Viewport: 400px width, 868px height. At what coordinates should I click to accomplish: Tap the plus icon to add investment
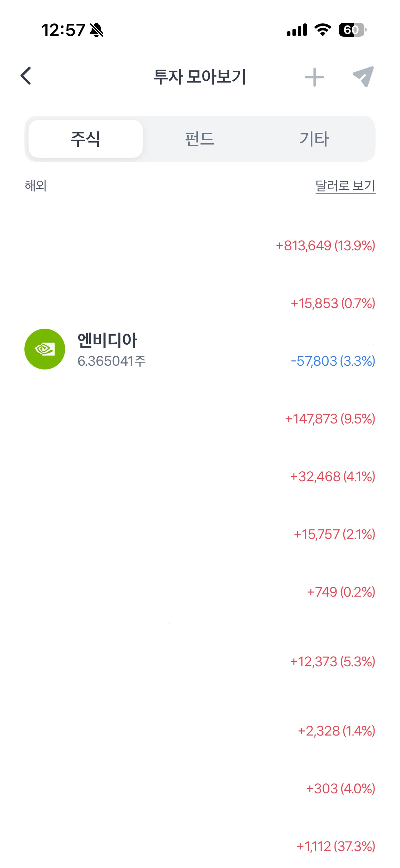(x=315, y=77)
